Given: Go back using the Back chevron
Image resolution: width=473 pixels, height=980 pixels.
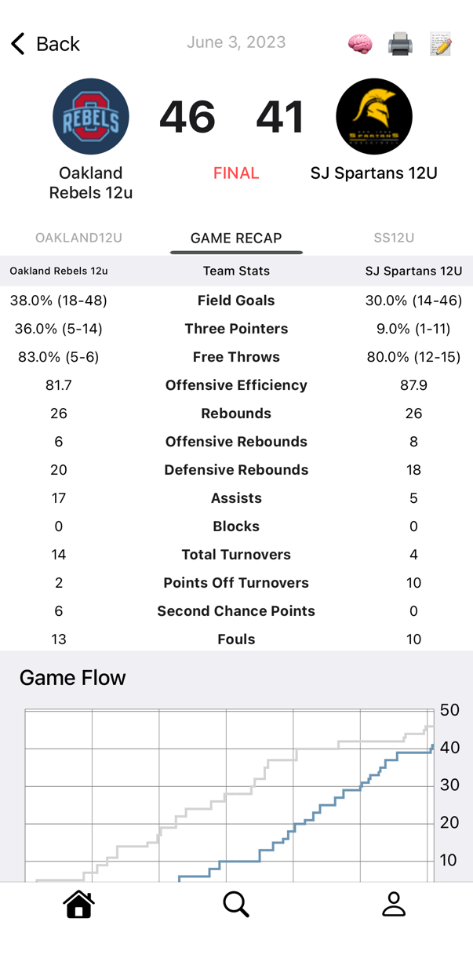Looking at the screenshot, I should [45, 44].
